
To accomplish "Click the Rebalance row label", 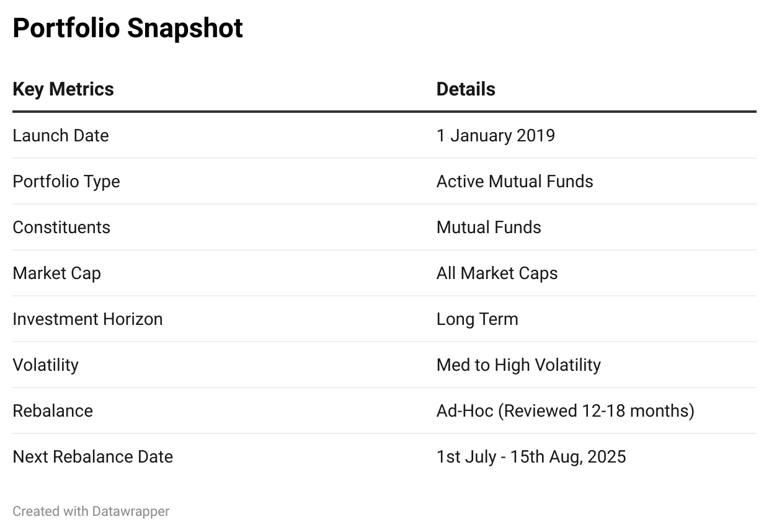I will pos(53,410).
